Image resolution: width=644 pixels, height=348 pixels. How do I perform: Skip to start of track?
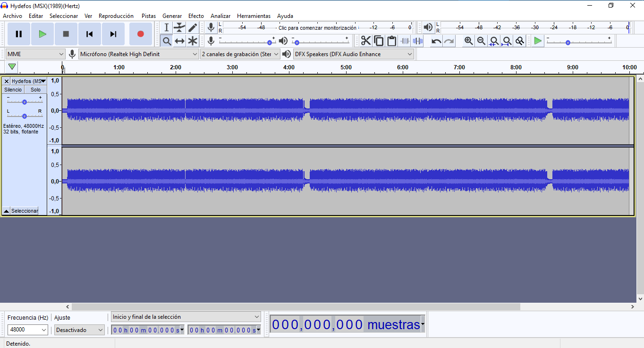[89, 34]
